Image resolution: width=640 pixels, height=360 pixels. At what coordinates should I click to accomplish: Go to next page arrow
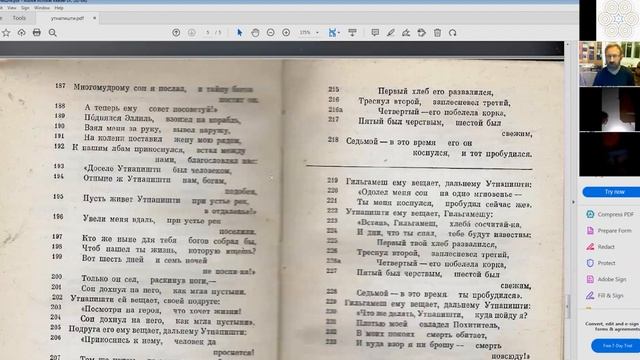191,33
